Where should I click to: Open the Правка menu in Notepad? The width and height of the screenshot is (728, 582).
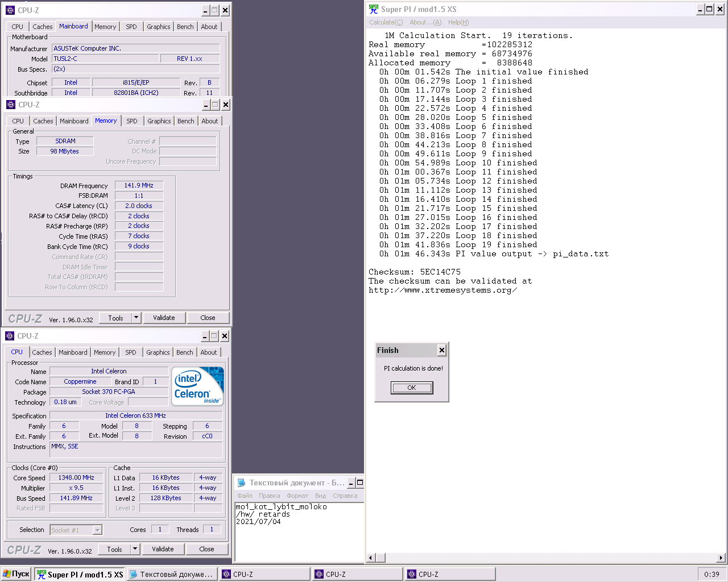tap(269, 496)
